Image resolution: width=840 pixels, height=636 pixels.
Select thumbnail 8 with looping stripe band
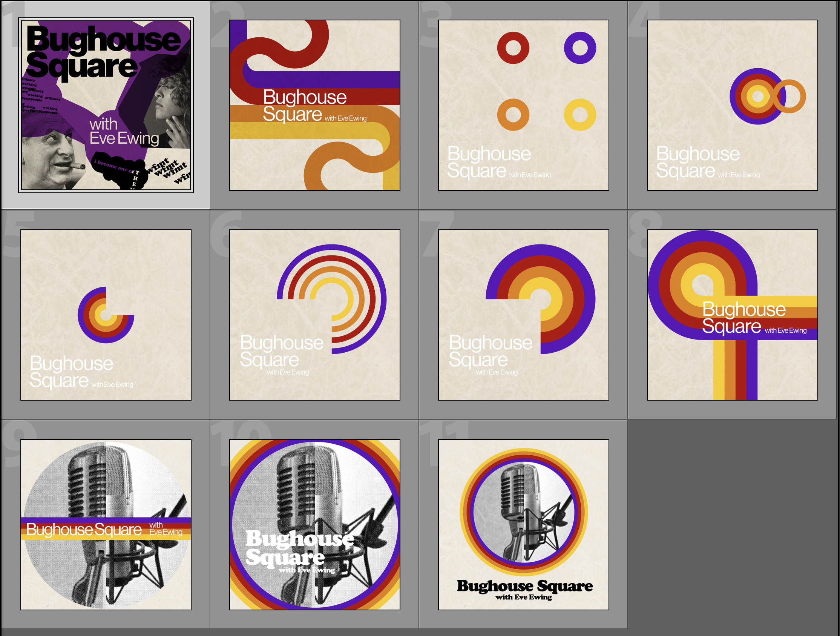point(733,315)
